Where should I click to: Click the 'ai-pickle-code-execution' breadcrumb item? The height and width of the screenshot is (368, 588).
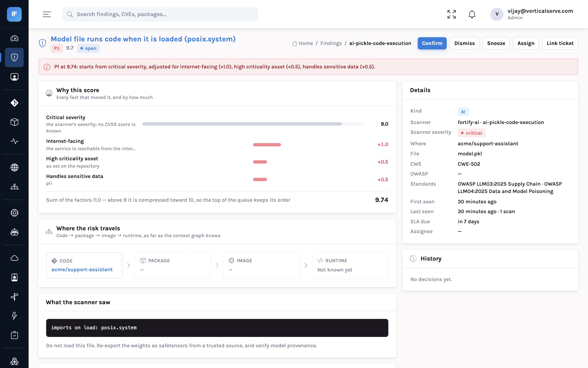point(380,43)
